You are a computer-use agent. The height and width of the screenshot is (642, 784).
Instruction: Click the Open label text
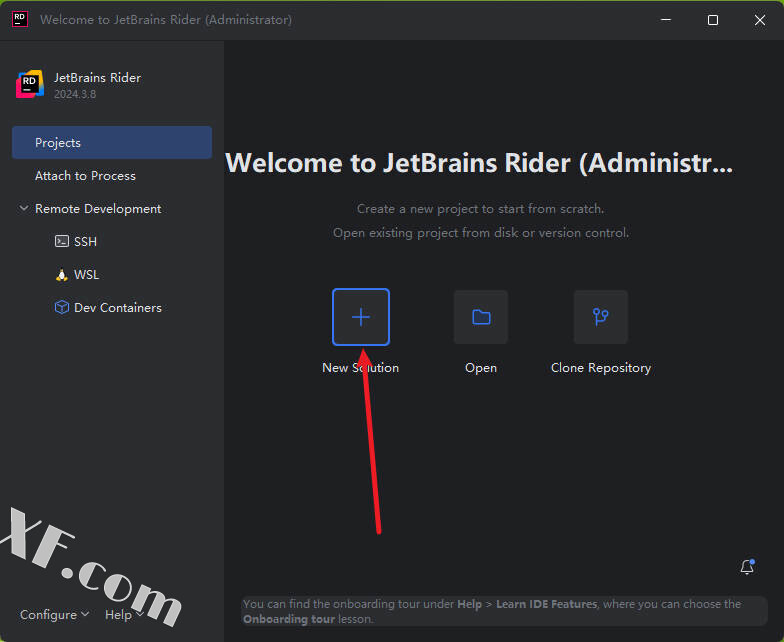click(481, 368)
